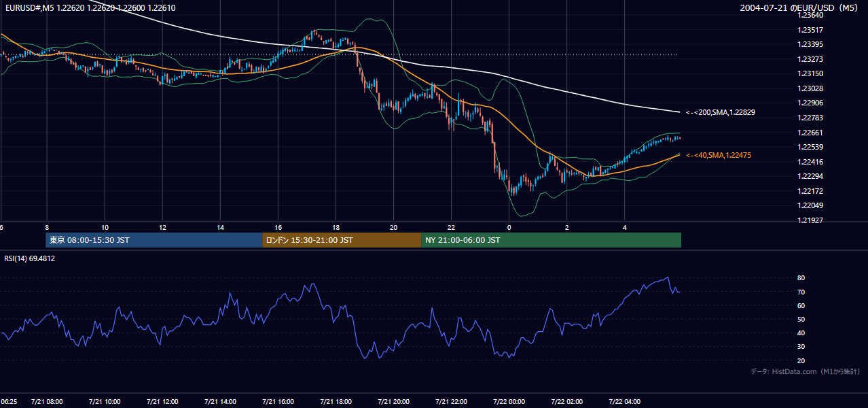Select the 40 SMA label reading 1.22475

click(x=719, y=156)
